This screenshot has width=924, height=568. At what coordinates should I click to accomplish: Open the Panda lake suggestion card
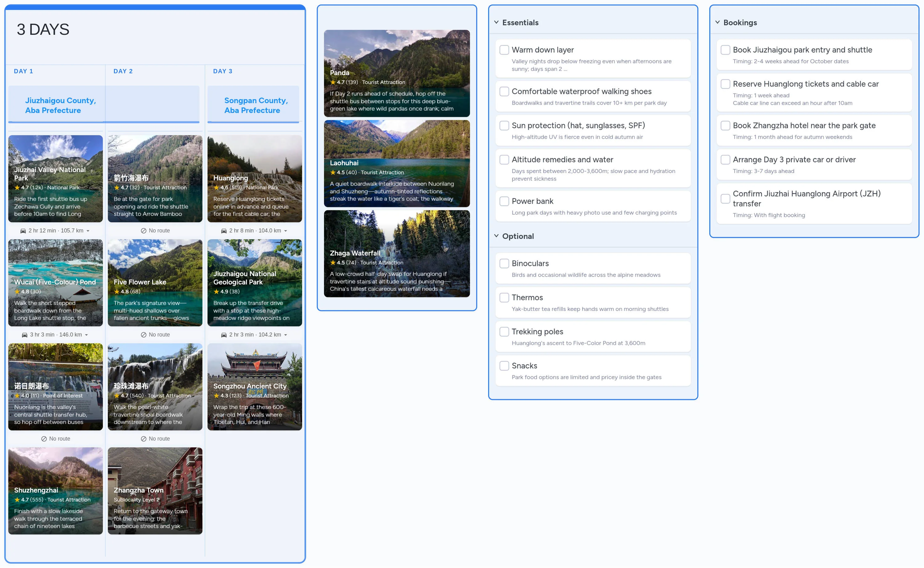click(x=397, y=74)
